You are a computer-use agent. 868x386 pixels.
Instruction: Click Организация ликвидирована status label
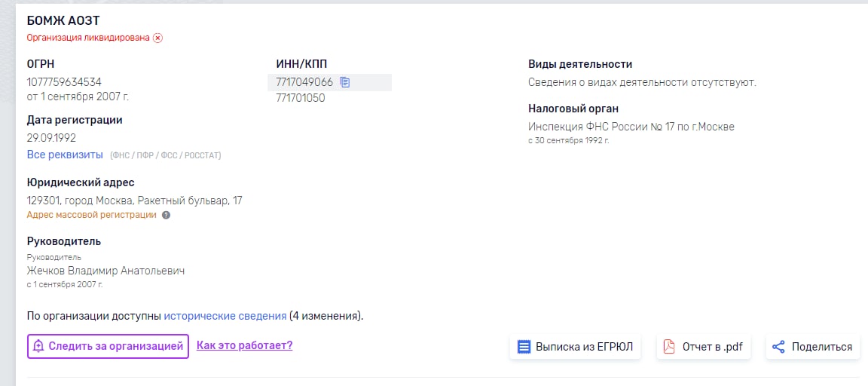(89, 38)
